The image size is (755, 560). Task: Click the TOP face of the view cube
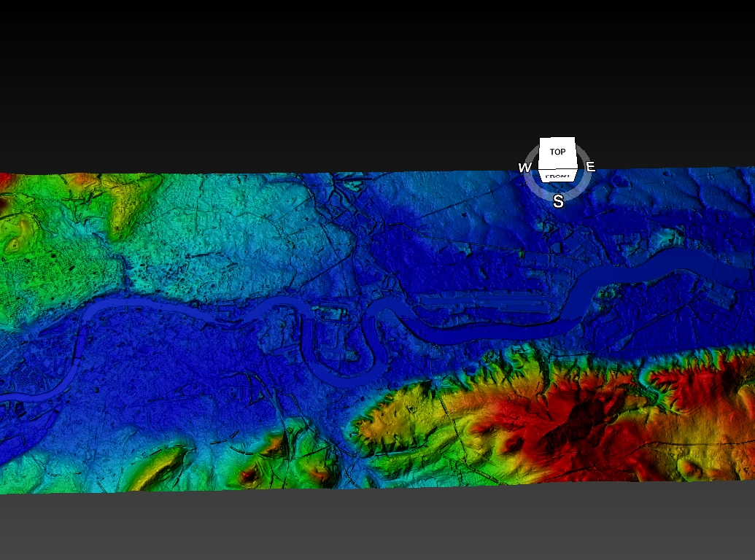[557, 152]
